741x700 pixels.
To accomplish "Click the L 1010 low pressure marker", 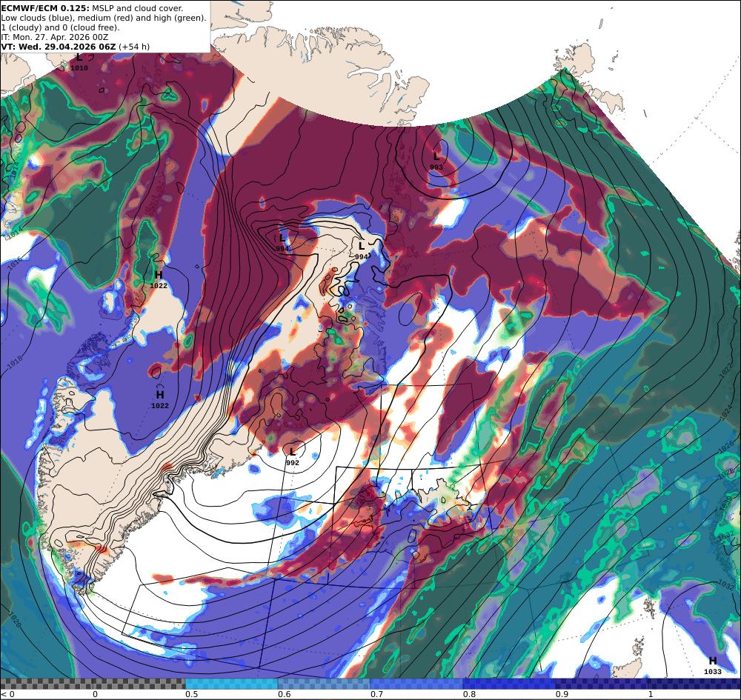I will (79, 62).
